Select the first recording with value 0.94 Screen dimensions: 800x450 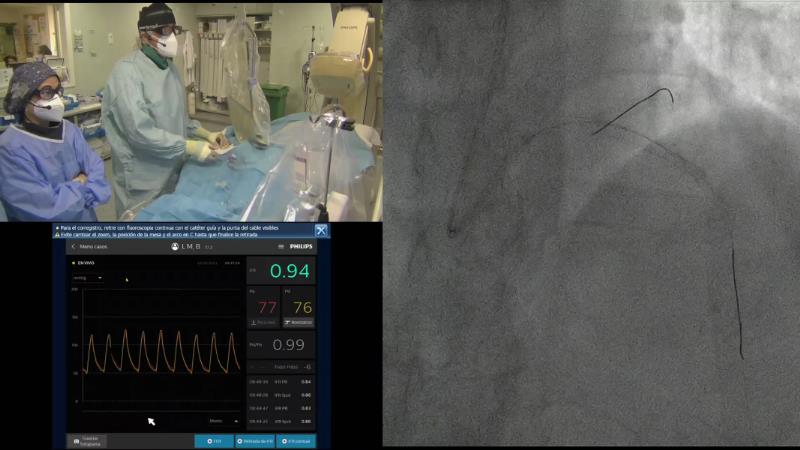point(280,381)
